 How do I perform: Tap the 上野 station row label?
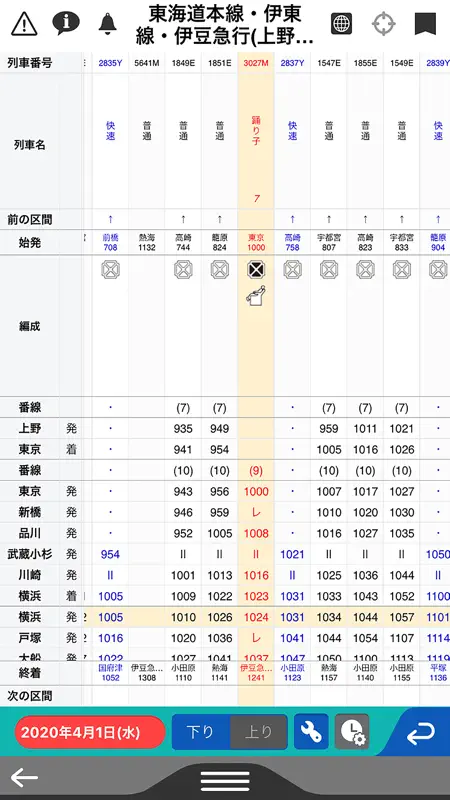click(x=30, y=429)
